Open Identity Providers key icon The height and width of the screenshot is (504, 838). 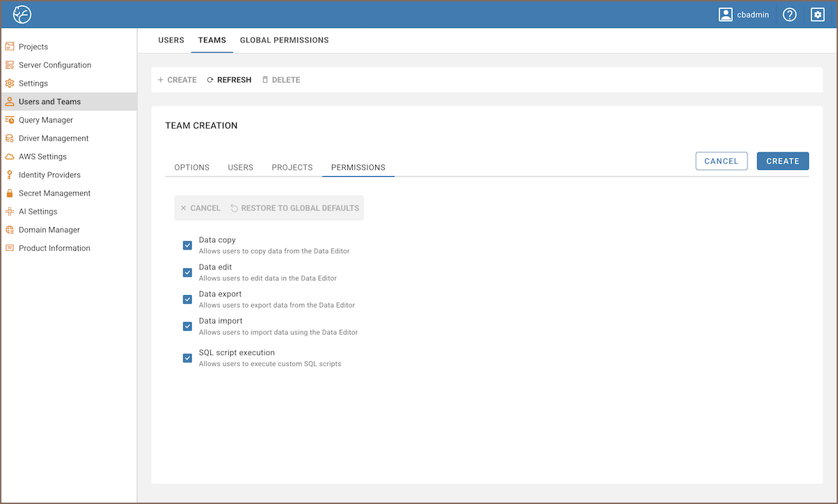10,175
